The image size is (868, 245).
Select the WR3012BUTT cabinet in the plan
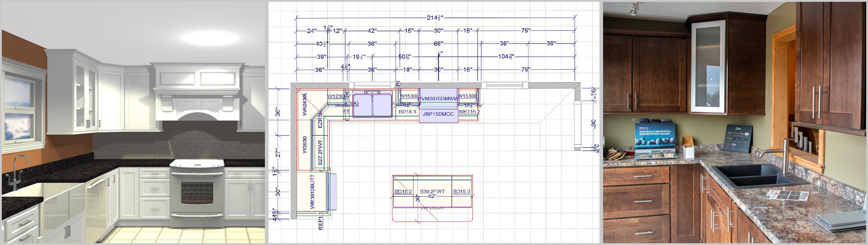tap(312, 192)
